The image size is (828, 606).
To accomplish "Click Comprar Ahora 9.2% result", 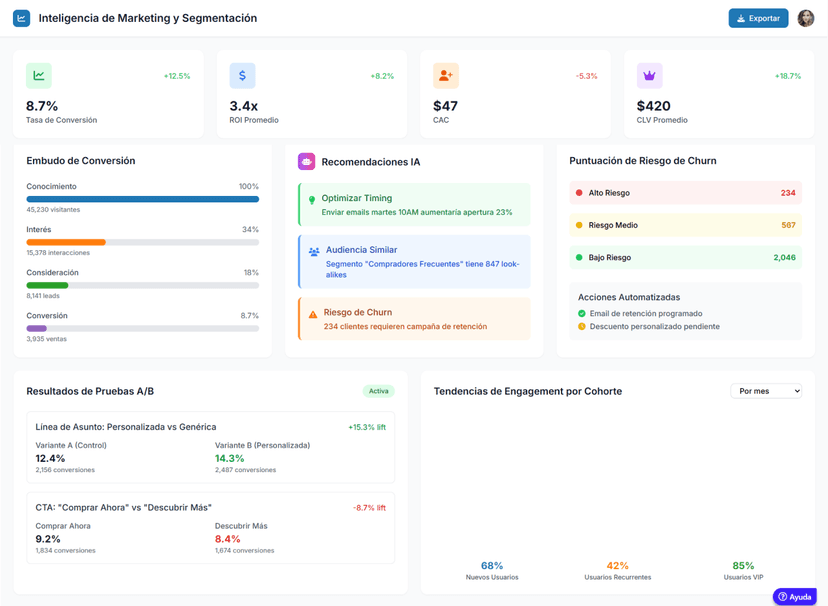I will pyautogui.click(x=48, y=539).
